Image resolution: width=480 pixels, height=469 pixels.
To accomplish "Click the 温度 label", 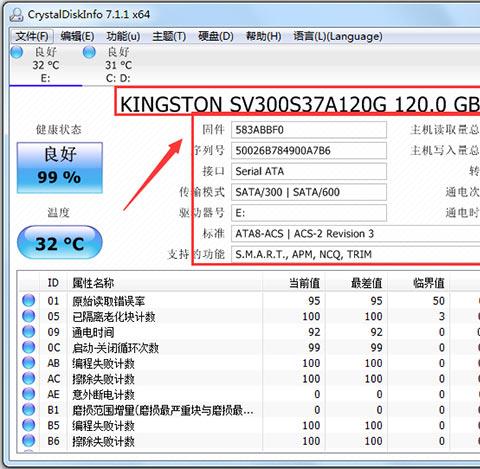I will pyautogui.click(x=59, y=212).
